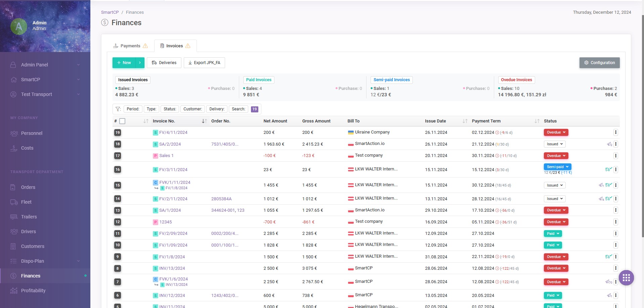Click the page vertical scrollbar
Image resolution: width=644 pixels, height=308 pixels.
pyautogui.click(x=642, y=126)
